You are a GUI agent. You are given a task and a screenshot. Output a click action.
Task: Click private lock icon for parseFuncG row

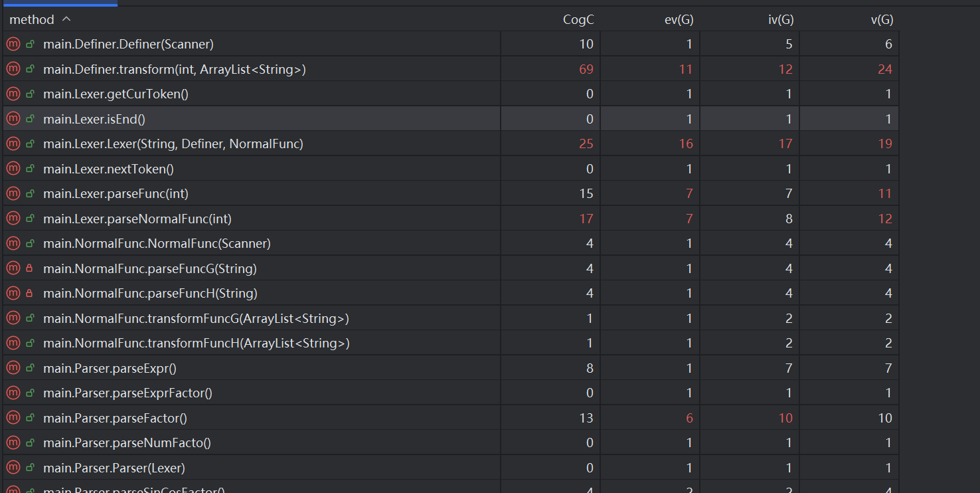[x=29, y=269]
